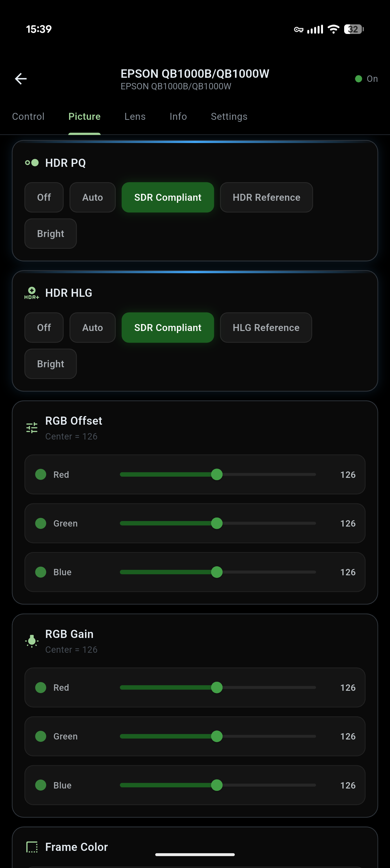Tap the Wi-Fi icon in the status bar
390x868 pixels.
click(x=333, y=29)
